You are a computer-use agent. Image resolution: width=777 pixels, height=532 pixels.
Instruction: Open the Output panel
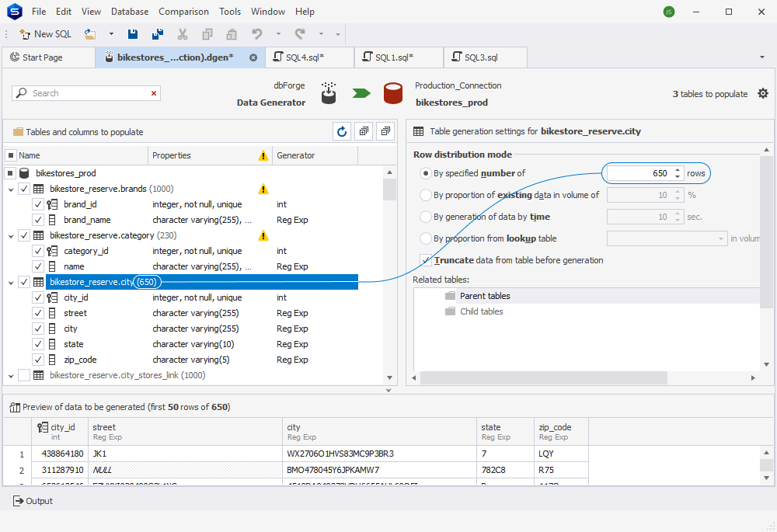click(33, 501)
